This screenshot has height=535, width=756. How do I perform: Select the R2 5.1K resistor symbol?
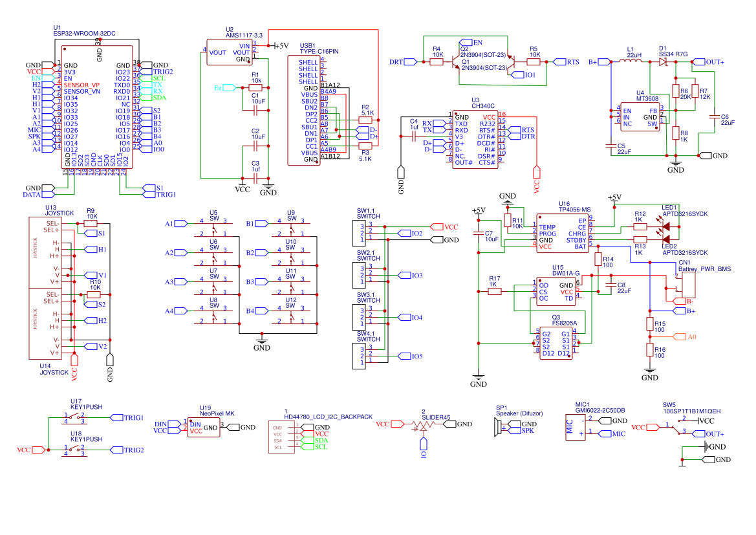[365, 120]
